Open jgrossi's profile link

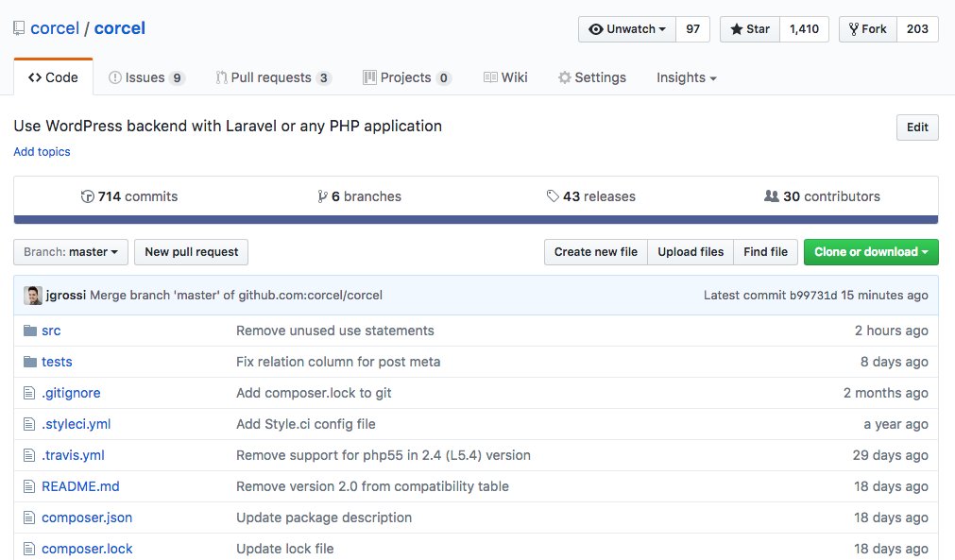(x=66, y=296)
